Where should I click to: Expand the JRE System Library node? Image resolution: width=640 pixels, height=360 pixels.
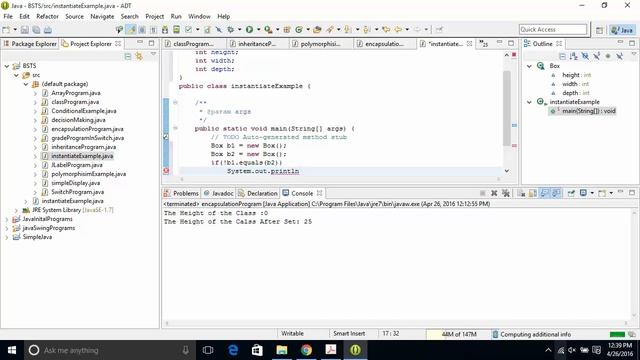point(16,210)
